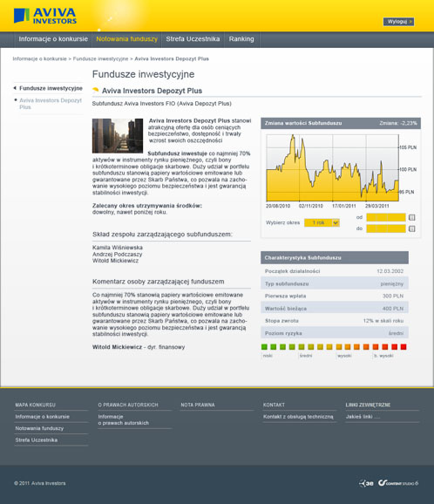Click the Charakterystyka Subfunduszu panel header
This screenshot has height=504, width=434.
[335, 258]
